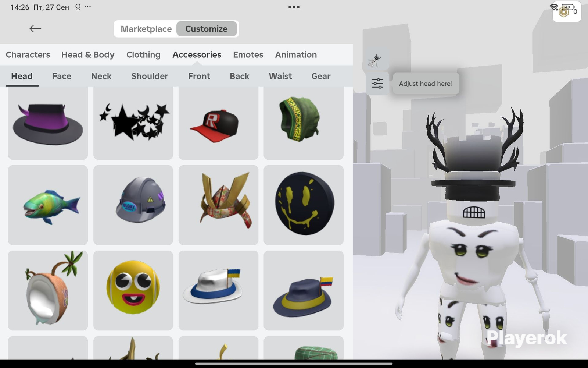Select the Gear subcategory
This screenshot has width=588, height=368.
321,76
